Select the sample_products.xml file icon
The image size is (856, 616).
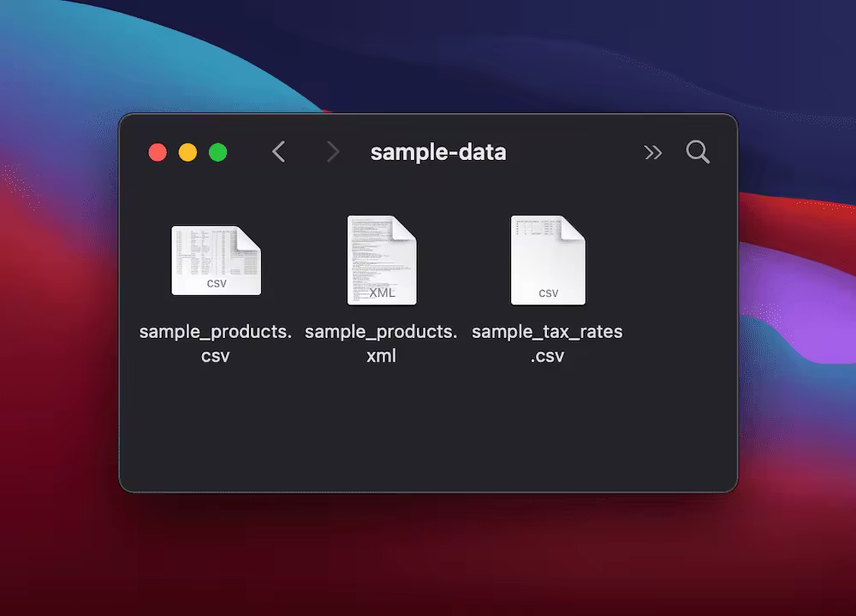[382, 260]
